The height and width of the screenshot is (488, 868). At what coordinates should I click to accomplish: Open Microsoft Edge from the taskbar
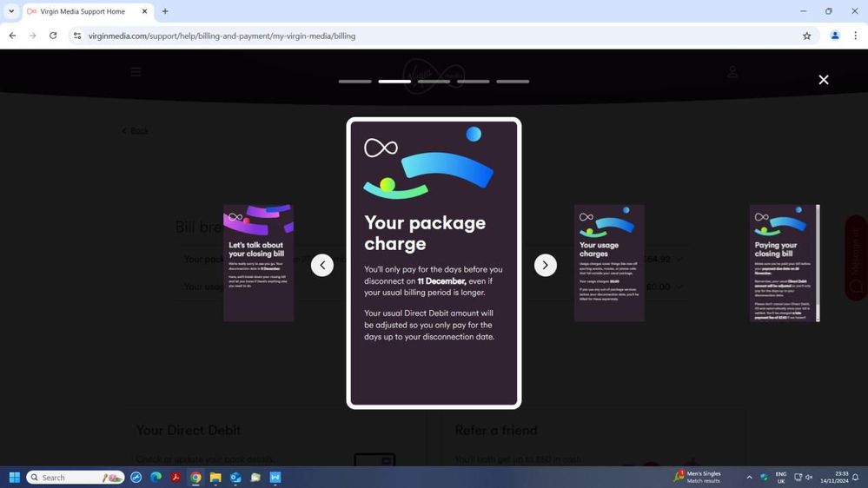click(x=156, y=477)
